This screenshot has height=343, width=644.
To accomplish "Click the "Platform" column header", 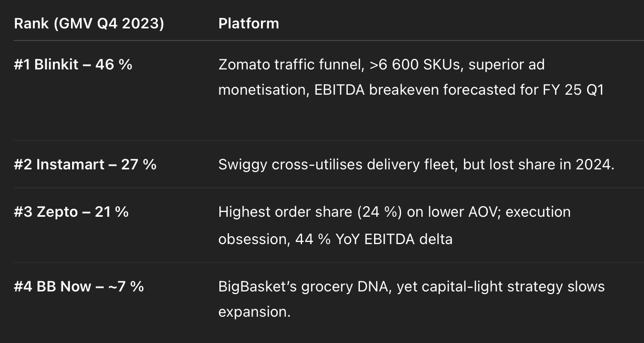I will coord(249,24).
